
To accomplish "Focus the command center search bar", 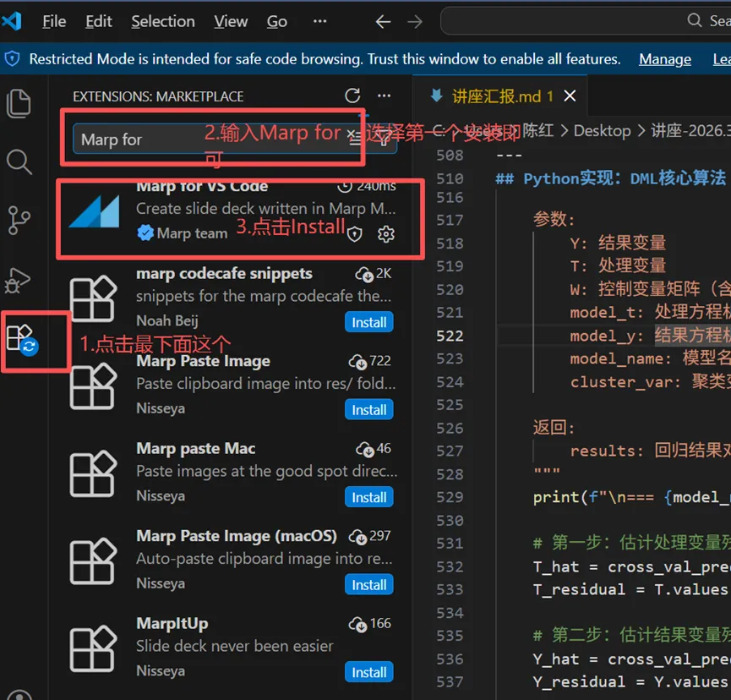I will (586, 21).
